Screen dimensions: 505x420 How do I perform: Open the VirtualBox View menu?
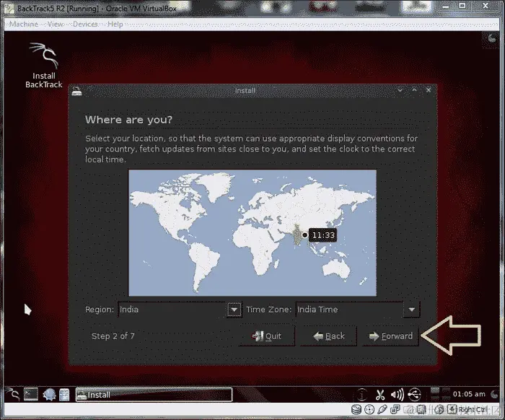[56, 24]
